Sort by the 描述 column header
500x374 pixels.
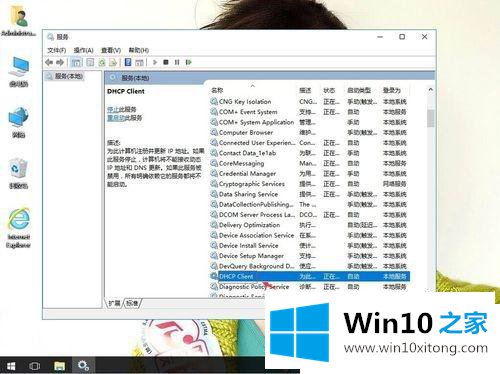(305, 90)
